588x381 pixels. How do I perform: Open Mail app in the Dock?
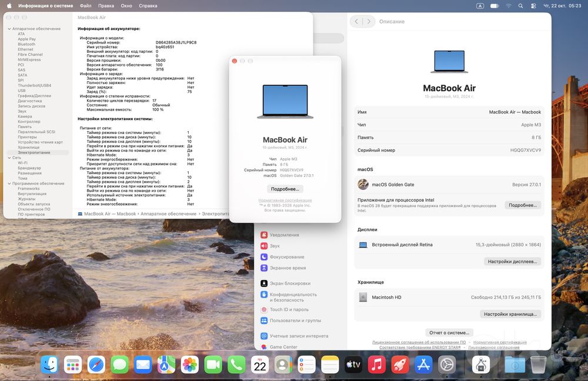click(143, 364)
